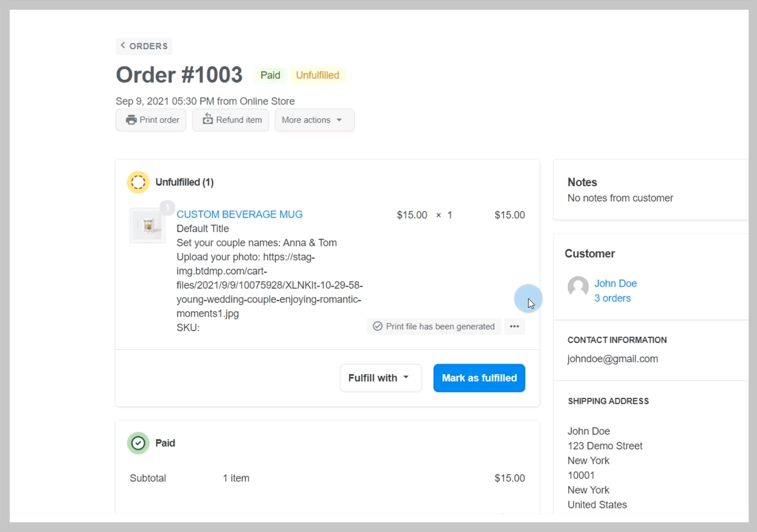This screenshot has width=757, height=532.
Task: Click the mug product thumbnail image
Action: point(147,226)
